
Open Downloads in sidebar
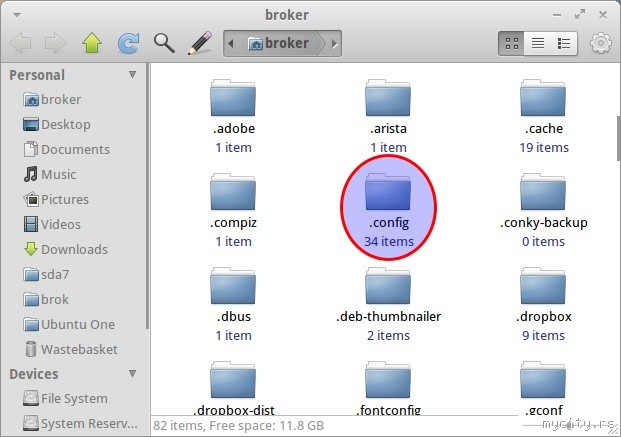point(65,249)
